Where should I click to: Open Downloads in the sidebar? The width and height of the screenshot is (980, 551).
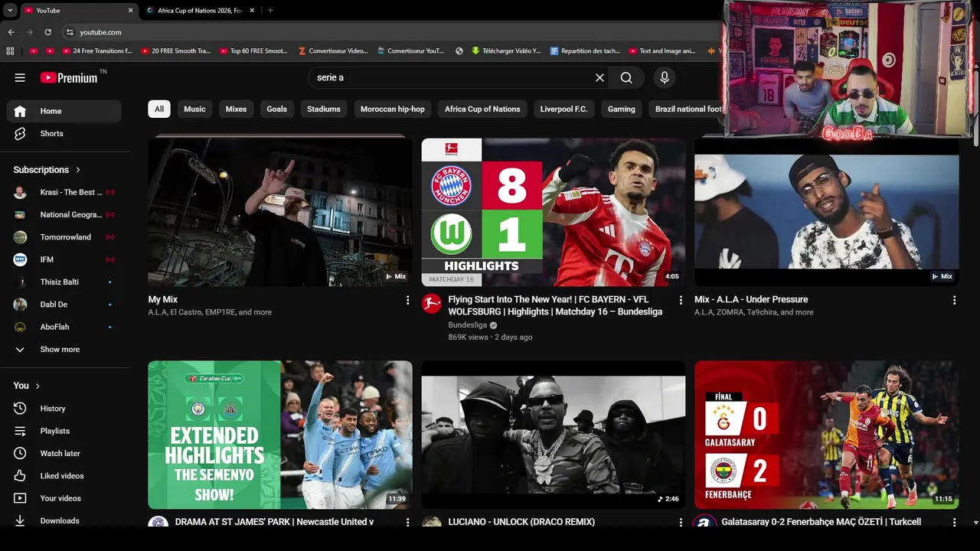click(64, 520)
